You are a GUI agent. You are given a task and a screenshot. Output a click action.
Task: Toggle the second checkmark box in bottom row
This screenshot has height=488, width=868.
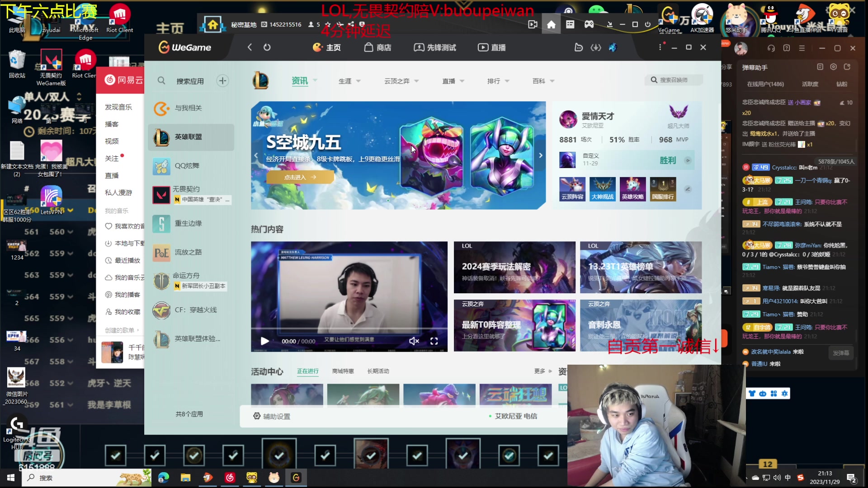155,455
